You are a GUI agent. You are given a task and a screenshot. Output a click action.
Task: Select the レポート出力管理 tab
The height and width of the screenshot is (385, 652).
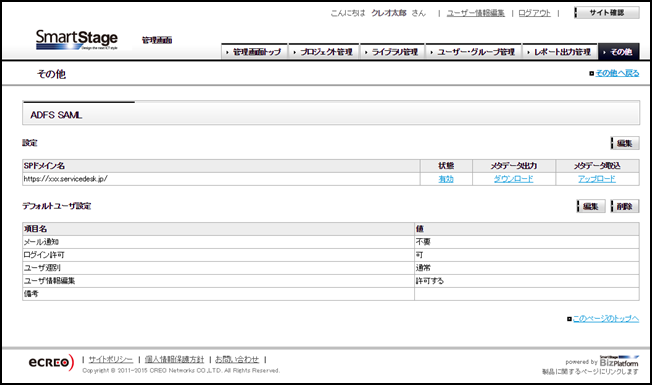560,52
